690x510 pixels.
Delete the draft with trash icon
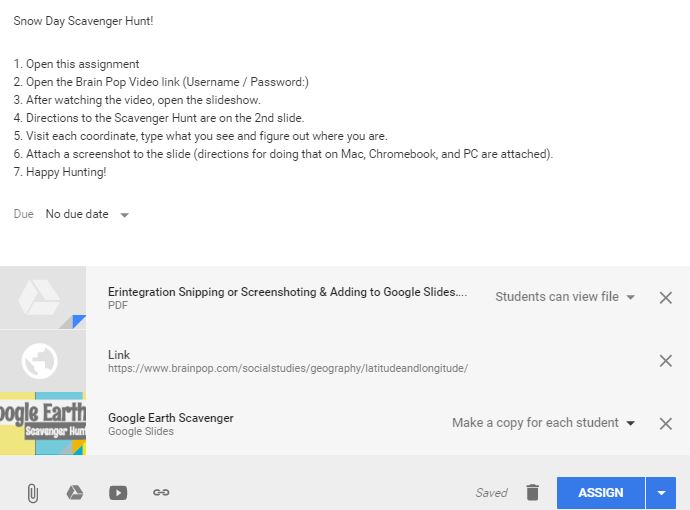click(533, 492)
